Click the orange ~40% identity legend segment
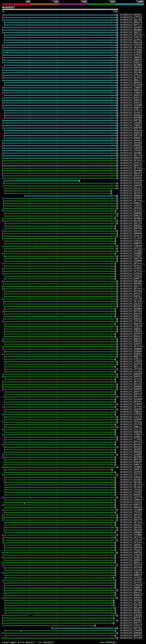Viewport: 146px width, 644px height. [x=45, y=4]
